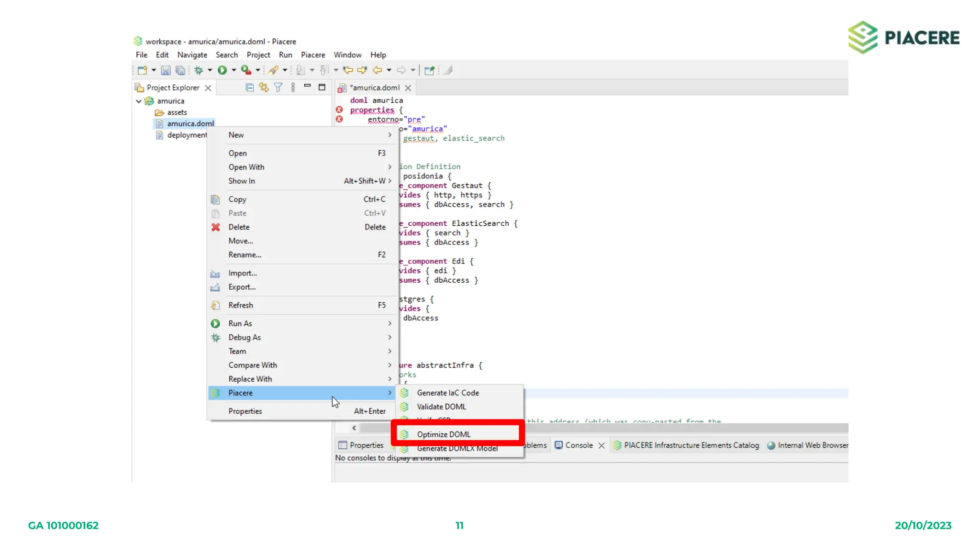Open the PIACERE Infrastructure Elements Catalog tab

(691, 445)
